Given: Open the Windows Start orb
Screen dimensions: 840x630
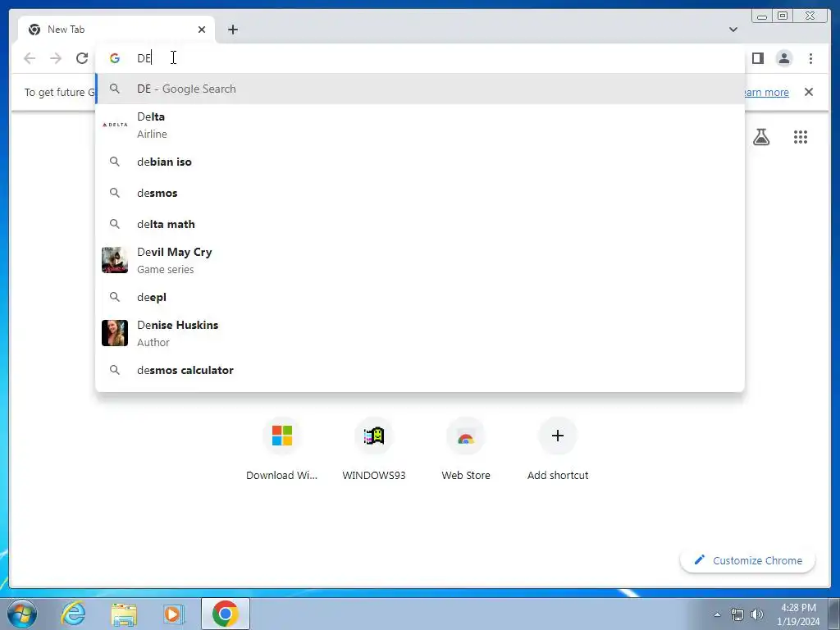Looking at the screenshot, I should click(22, 614).
